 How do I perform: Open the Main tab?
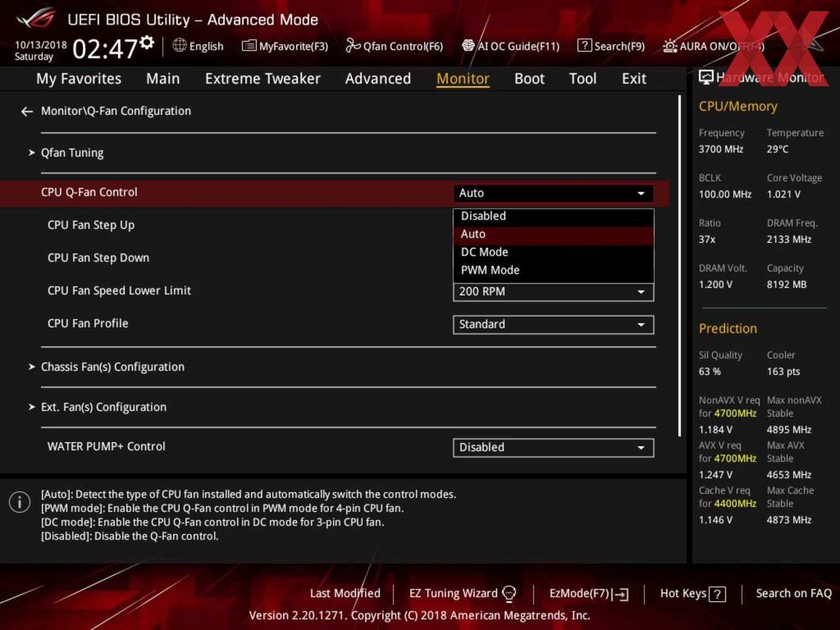pyautogui.click(x=163, y=78)
